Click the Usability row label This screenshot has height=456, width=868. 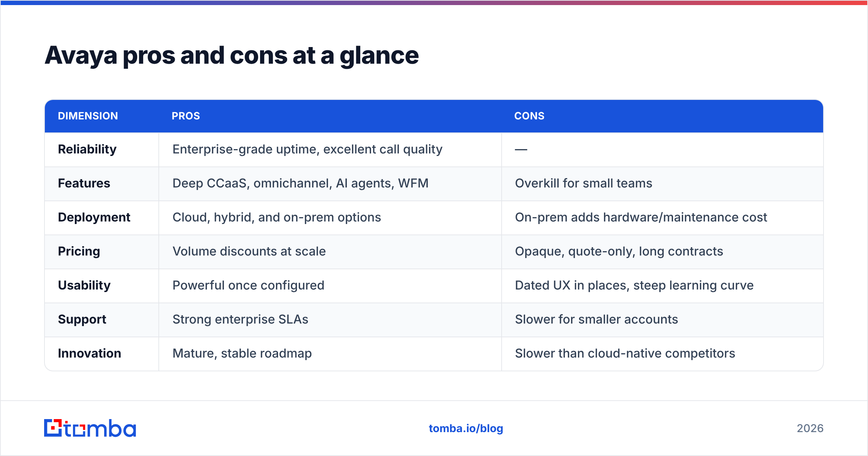pos(84,285)
